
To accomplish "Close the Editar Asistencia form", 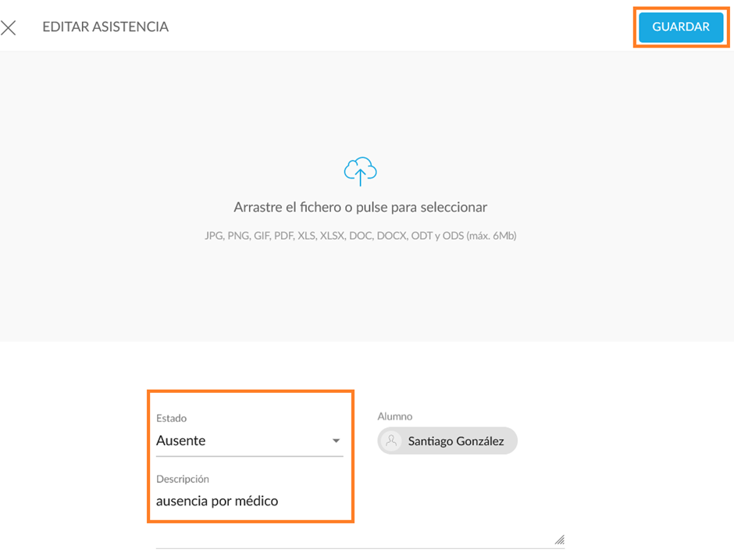I will coord(9,28).
